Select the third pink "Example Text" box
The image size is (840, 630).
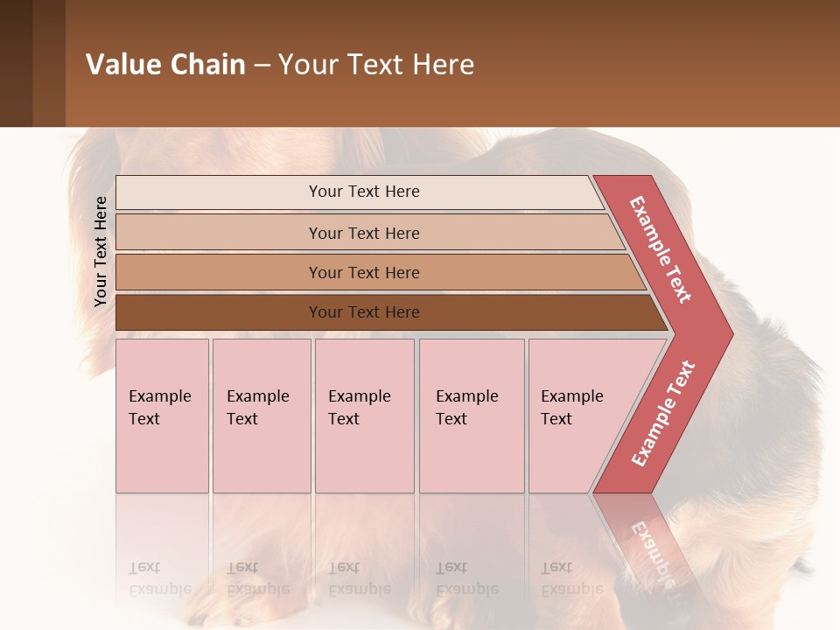[x=364, y=415]
